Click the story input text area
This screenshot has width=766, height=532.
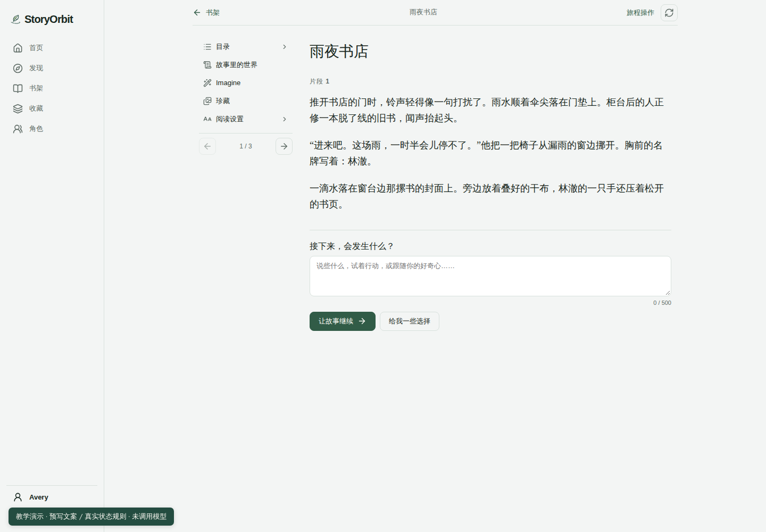(x=490, y=276)
